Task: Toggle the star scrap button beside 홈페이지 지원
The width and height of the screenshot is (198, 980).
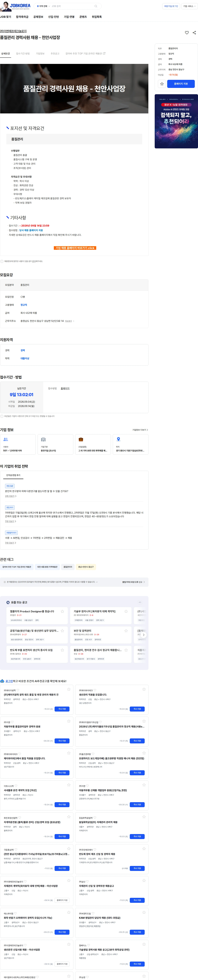Action: pos(162,84)
